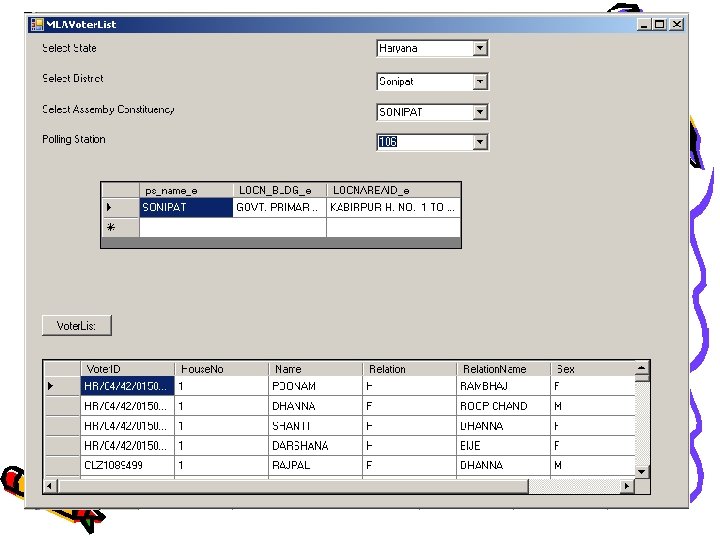
Task: Sort by VoterID column header
Action: pyautogui.click(x=128, y=369)
